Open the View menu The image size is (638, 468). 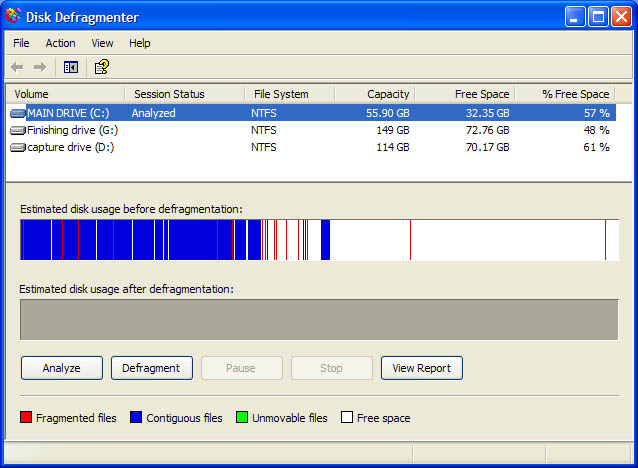coord(102,43)
